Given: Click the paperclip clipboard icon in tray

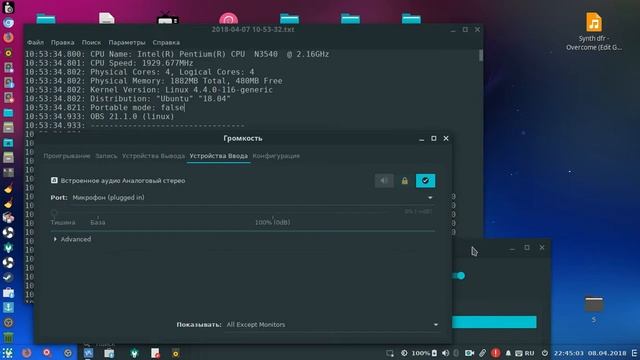Looking at the screenshot, I should (x=482, y=353).
